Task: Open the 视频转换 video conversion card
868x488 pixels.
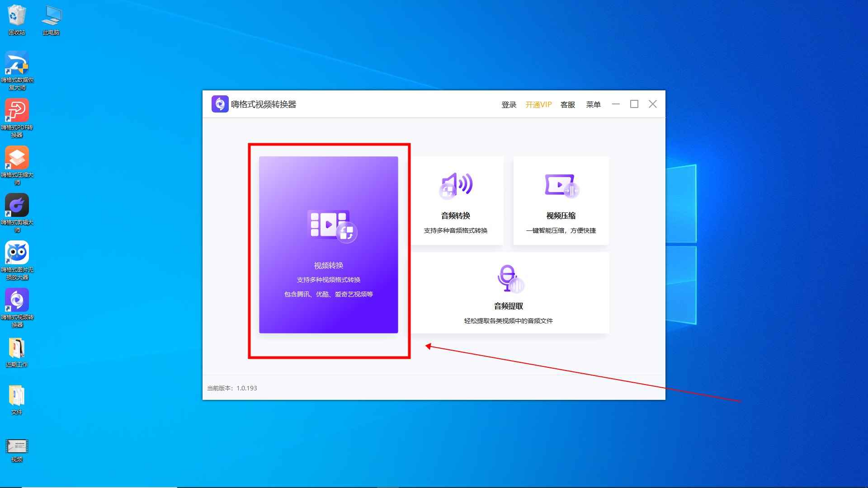Action: click(328, 244)
